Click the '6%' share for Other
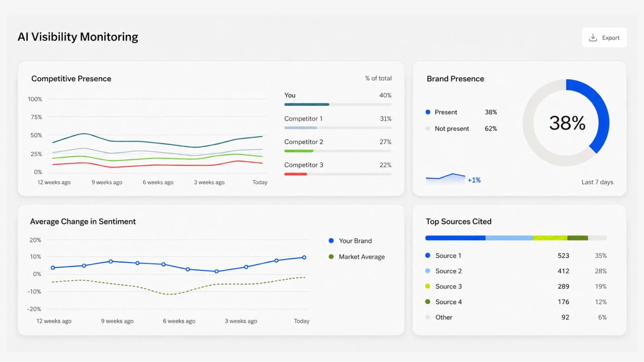Image resolution: width=644 pixels, height=362 pixels. tap(602, 317)
